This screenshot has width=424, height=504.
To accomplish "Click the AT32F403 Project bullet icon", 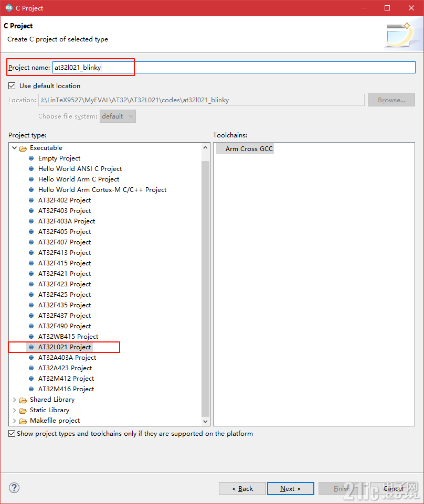I will pyautogui.click(x=31, y=210).
